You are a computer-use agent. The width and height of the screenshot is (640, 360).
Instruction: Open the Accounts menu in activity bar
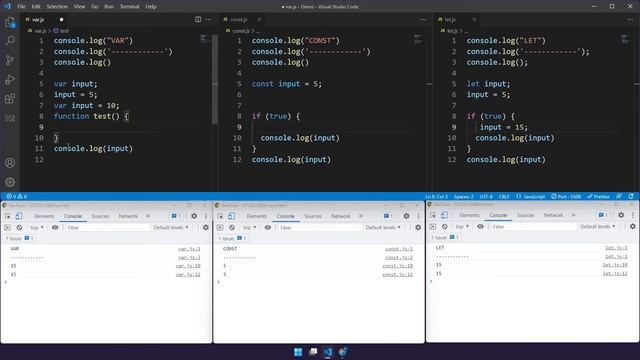click(10, 163)
